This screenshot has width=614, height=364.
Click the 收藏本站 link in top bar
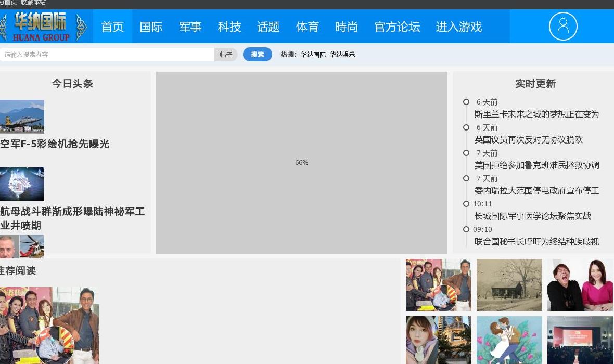[x=33, y=3]
